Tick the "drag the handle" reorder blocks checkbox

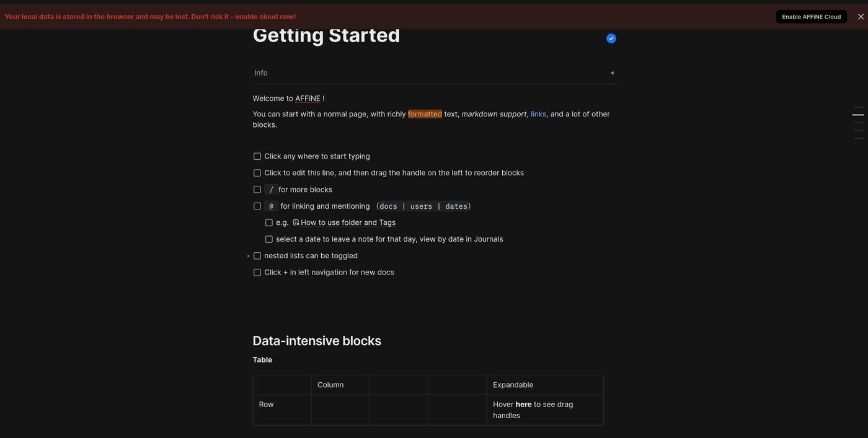(257, 173)
